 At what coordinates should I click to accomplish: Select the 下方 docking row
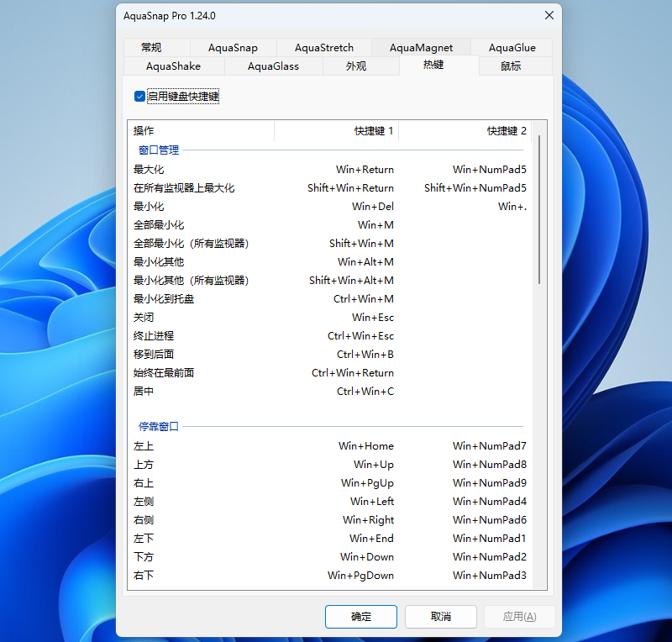click(x=330, y=556)
